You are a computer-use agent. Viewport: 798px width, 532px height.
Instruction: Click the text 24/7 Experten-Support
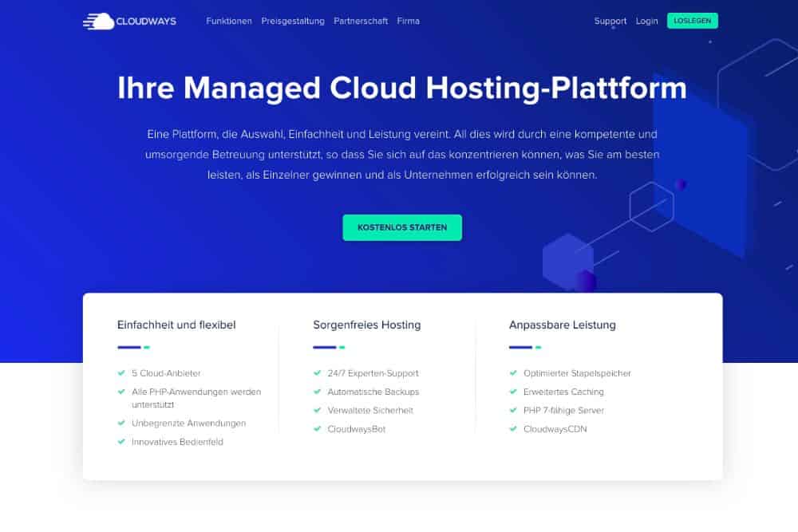pyautogui.click(x=373, y=373)
